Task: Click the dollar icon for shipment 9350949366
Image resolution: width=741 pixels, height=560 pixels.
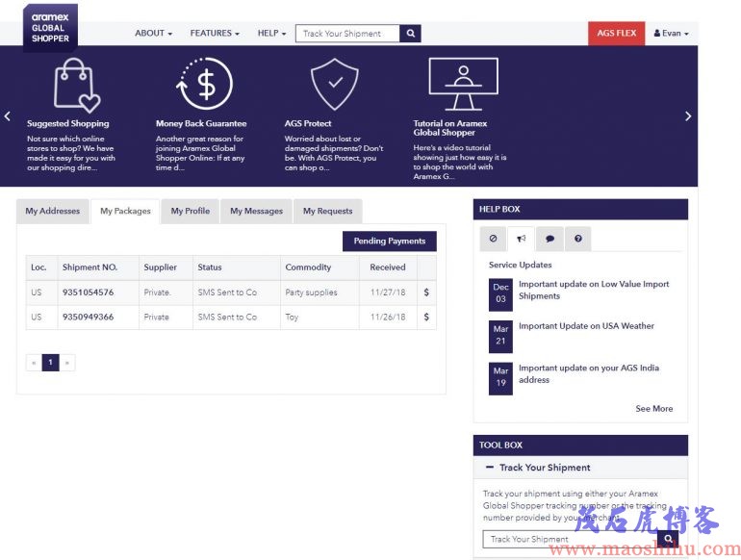Action: pos(426,318)
